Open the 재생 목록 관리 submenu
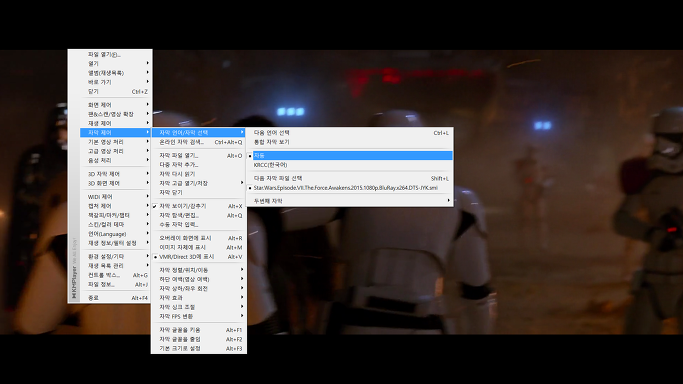Viewport: 683px width, 384px height. point(115,266)
